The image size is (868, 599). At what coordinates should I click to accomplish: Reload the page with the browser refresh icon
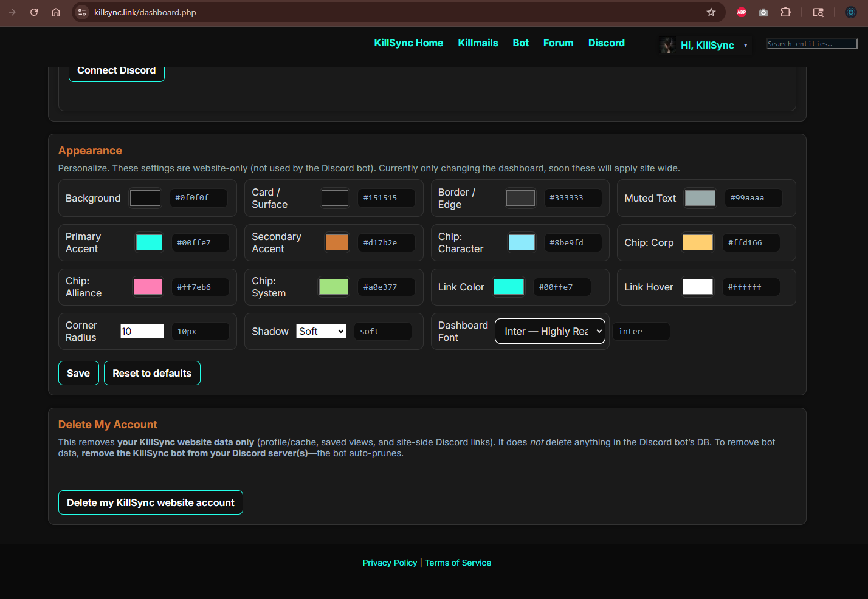click(34, 12)
